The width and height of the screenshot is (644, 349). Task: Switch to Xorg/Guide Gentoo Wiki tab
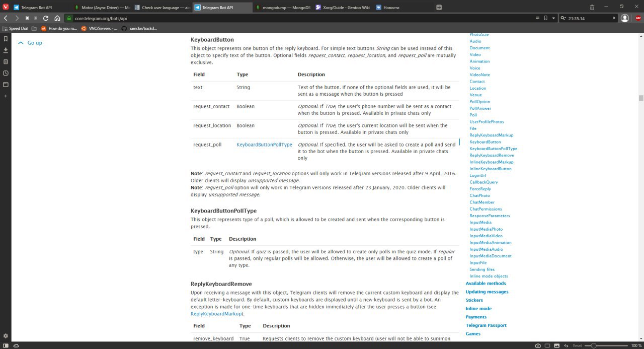tap(343, 8)
